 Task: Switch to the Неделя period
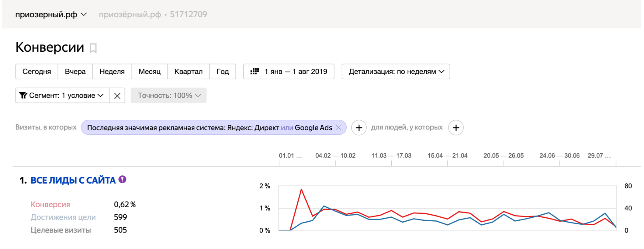tap(112, 71)
